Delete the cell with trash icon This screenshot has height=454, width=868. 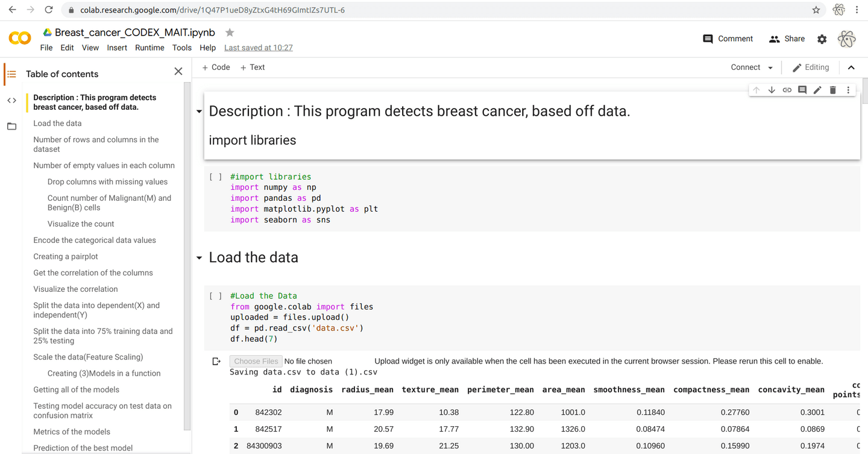coord(833,90)
